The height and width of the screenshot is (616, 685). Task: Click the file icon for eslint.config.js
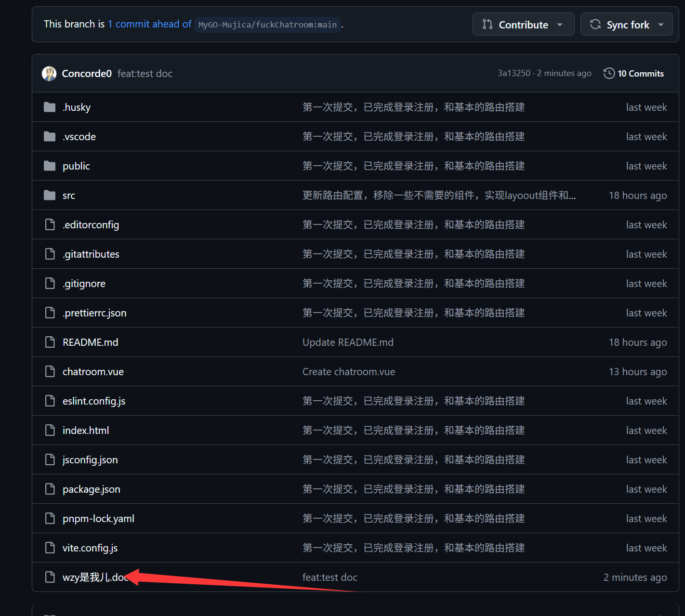(50, 401)
